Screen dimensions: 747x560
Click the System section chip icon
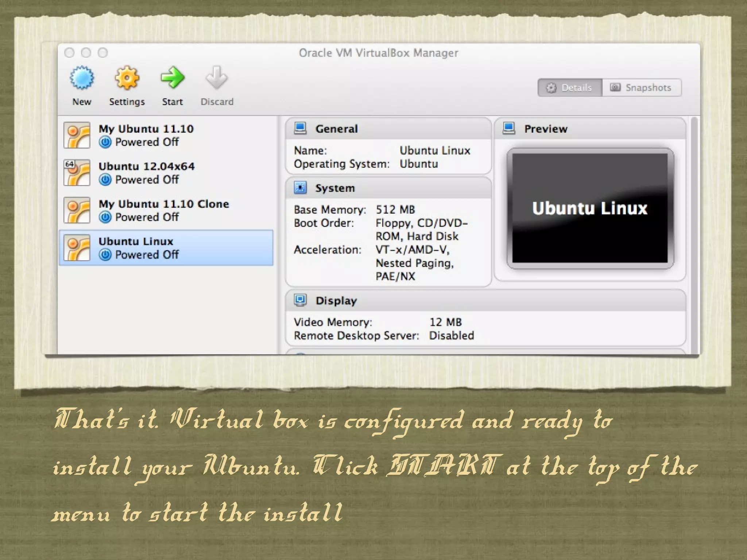[x=300, y=188]
